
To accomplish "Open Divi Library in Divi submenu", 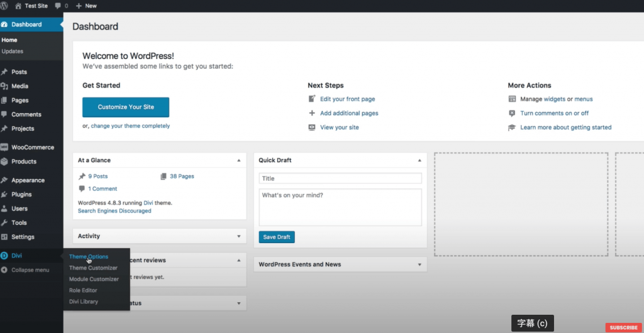I will [x=84, y=302].
